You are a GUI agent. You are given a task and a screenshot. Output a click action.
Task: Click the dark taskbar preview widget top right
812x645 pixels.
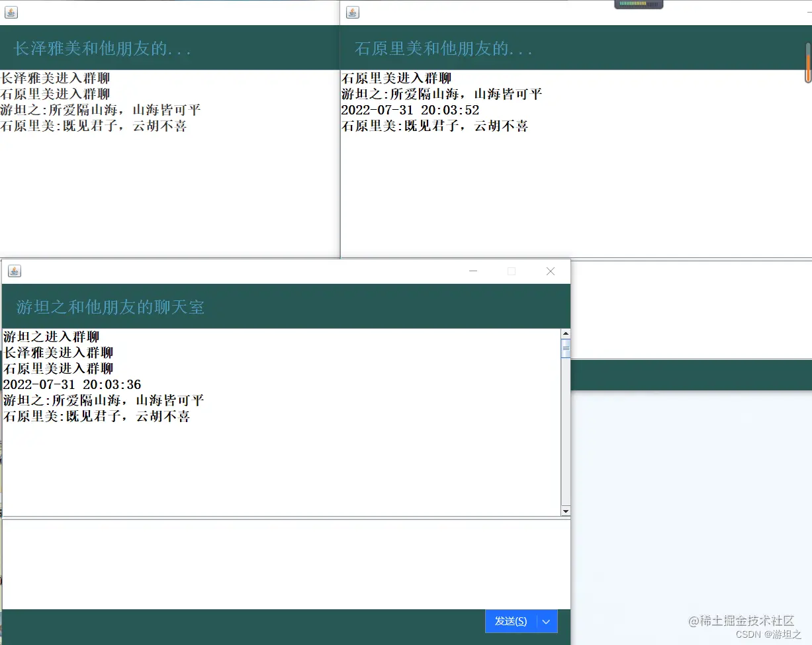click(x=637, y=4)
